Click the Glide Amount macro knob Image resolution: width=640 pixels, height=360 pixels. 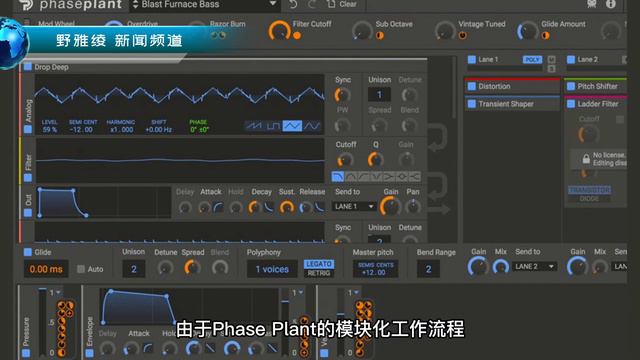coord(527,31)
